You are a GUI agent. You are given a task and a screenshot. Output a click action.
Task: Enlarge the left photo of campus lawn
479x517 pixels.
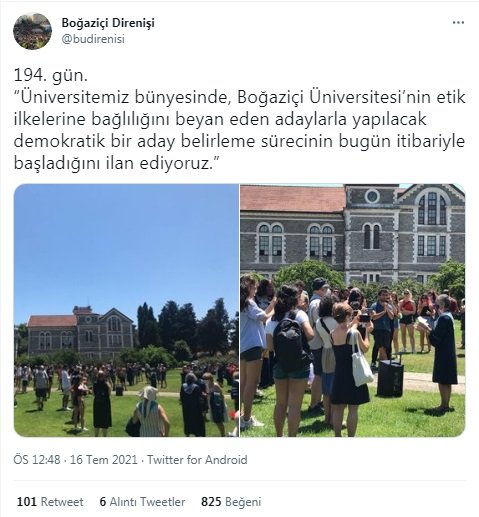(x=126, y=310)
